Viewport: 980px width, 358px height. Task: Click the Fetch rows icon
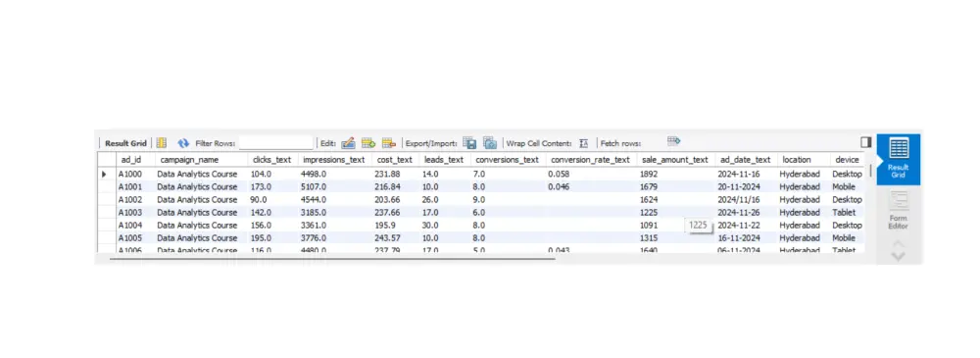(x=673, y=141)
